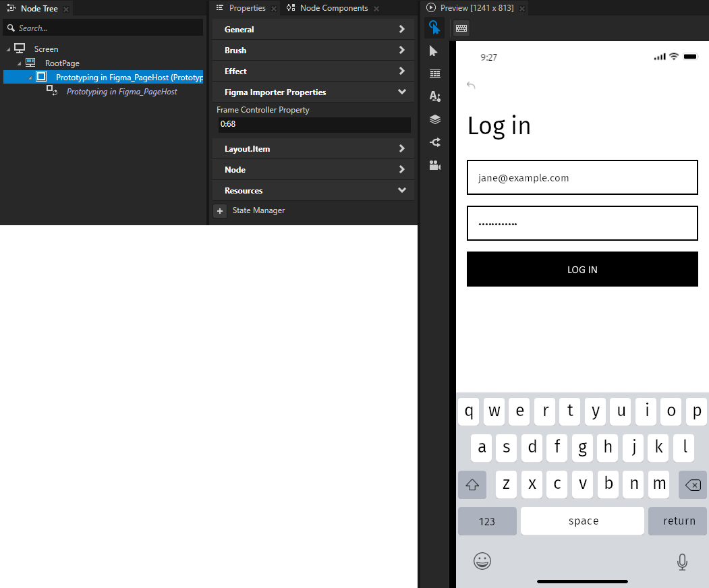Viewport: 709px width, 588px height.
Task: Click the password field in Preview
Action: tap(582, 223)
